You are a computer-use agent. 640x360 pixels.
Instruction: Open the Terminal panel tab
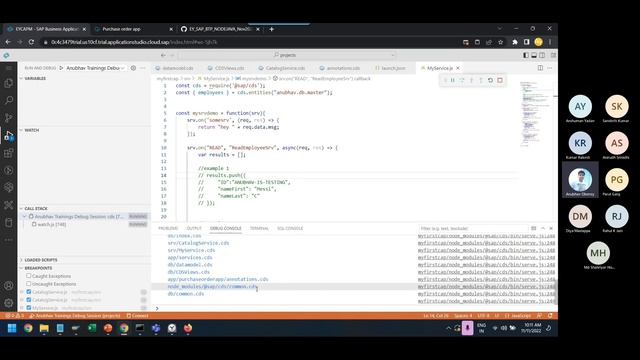[259, 229]
